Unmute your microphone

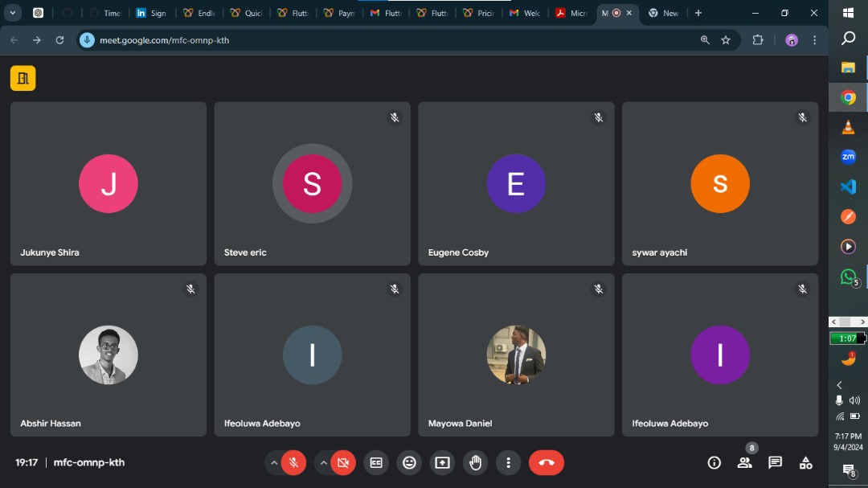coord(293,462)
